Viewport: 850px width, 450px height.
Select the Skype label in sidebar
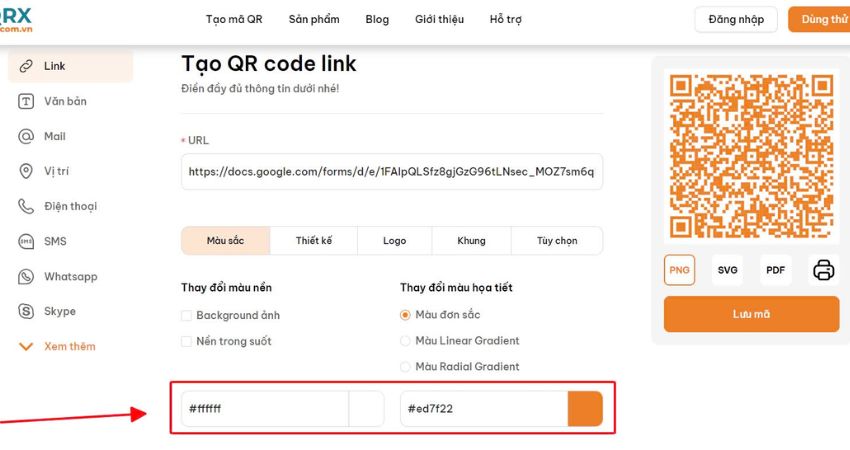point(60,311)
